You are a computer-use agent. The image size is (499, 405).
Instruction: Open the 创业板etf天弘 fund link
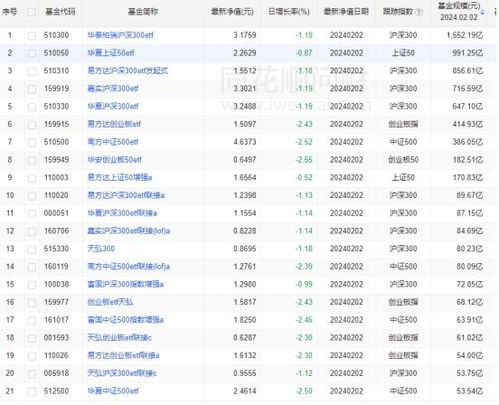click(x=110, y=302)
